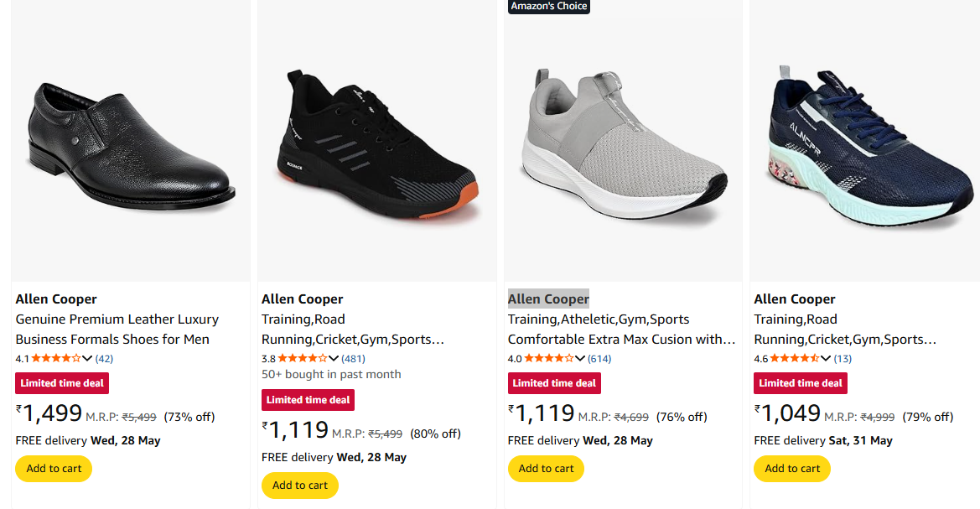Viewport: 980px width, 509px height.
Task: Click star rating of leather formal shoes
Action: pyautogui.click(x=56, y=358)
